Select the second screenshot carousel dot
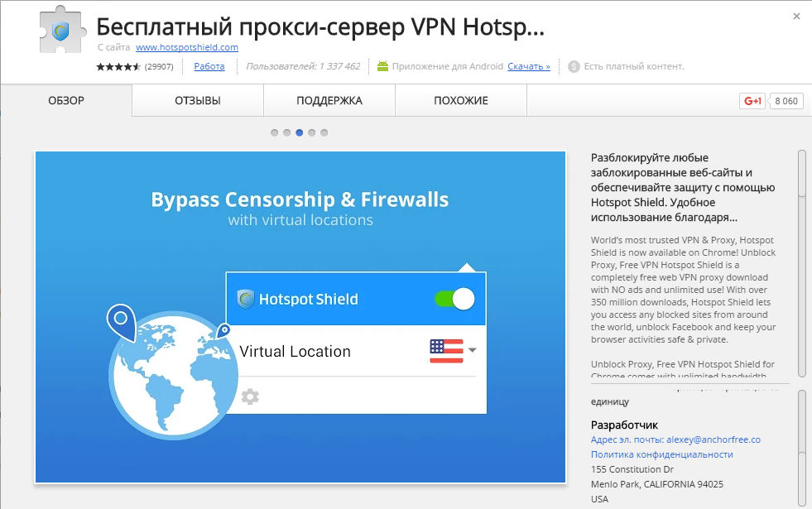The width and height of the screenshot is (812, 509). coord(287,132)
